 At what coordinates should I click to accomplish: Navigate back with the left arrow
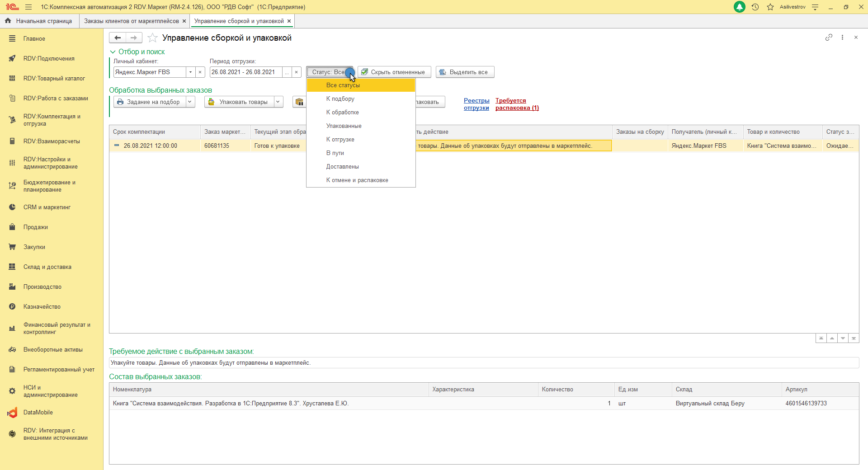pos(118,38)
